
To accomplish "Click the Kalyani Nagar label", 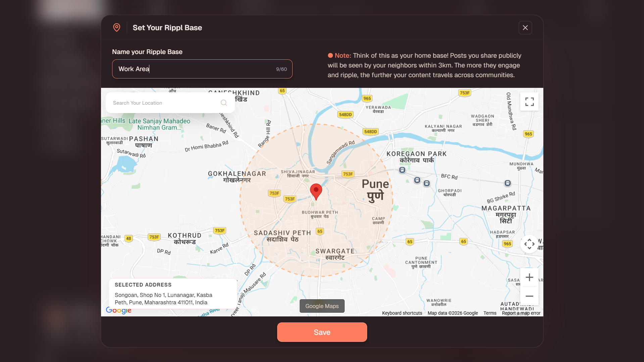I will click(x=443, y=128).
